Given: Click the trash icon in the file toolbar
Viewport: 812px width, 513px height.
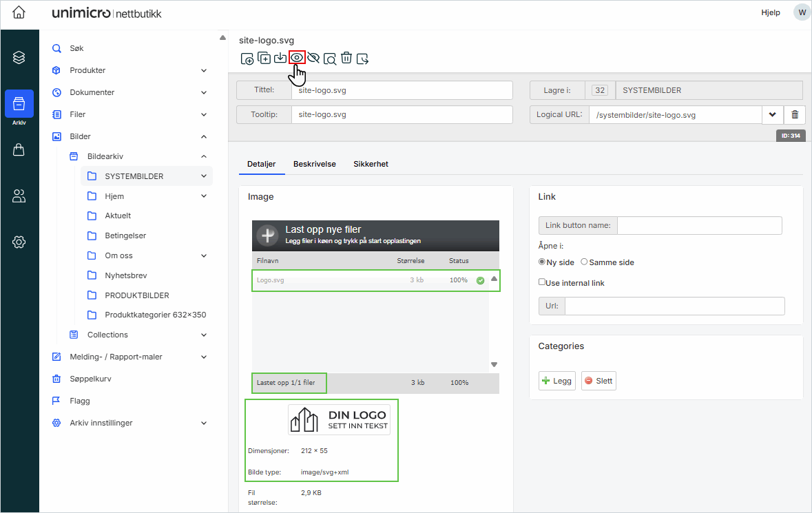Looking at the screenshot, I should click(346, 58).
